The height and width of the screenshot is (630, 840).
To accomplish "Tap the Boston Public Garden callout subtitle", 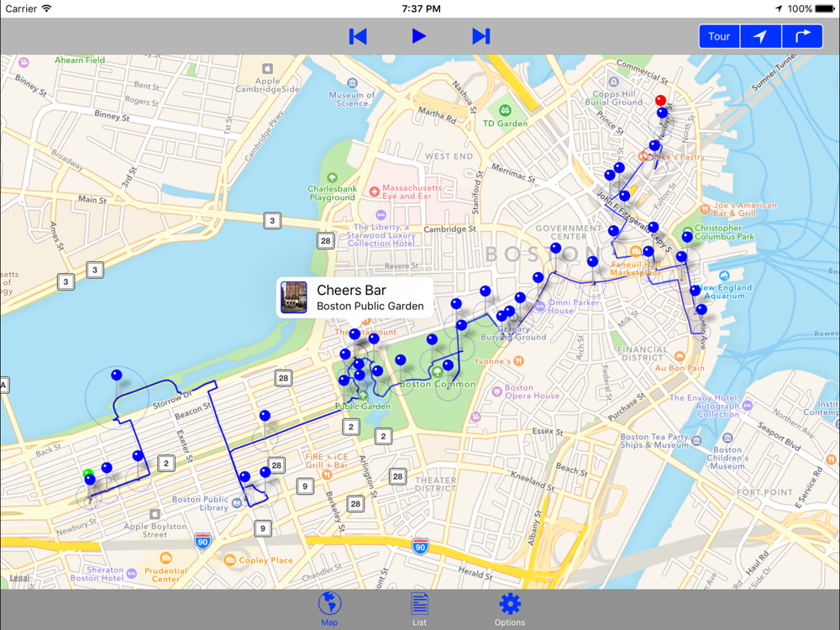I will tap(370, 306).
